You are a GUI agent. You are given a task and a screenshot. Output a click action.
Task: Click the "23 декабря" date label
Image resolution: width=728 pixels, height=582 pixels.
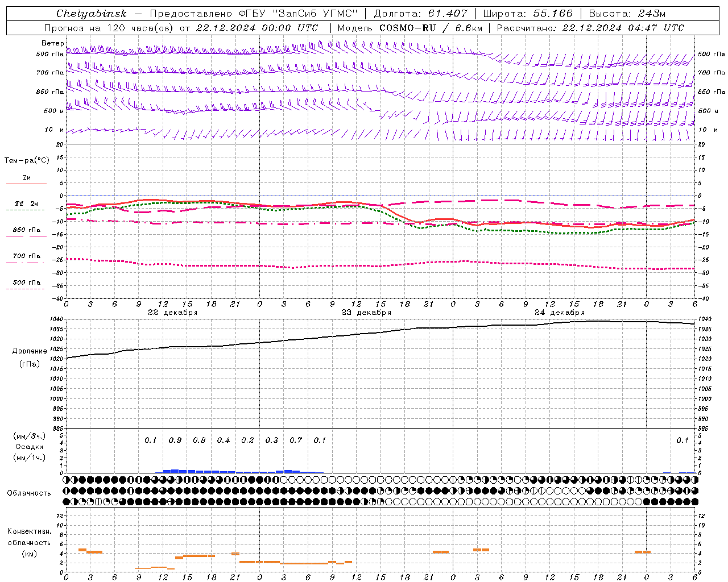[x=366, y=313]
